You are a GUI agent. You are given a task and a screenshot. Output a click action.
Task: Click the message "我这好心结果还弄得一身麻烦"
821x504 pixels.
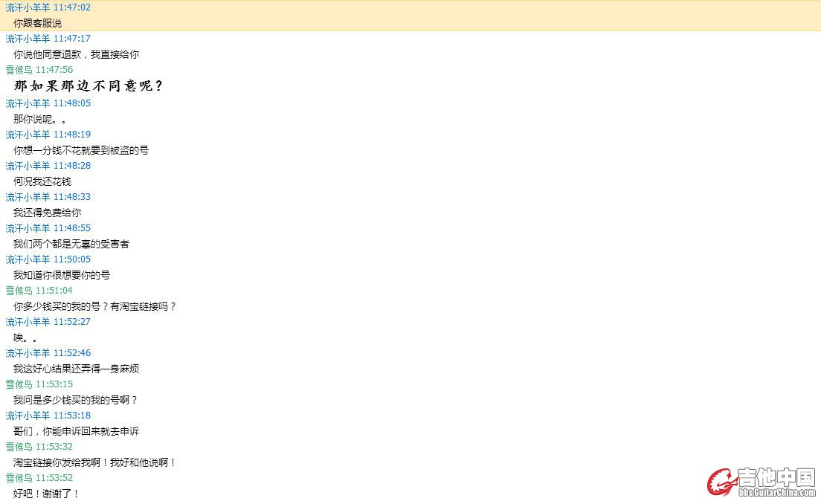pyautogui.click(x=76, y=369)
